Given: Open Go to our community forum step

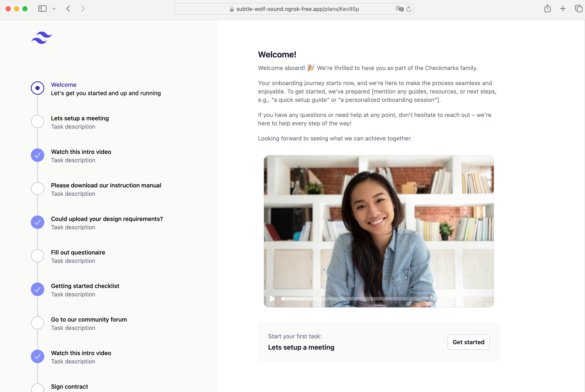Looking at the screenshot, I should point(89,319).
